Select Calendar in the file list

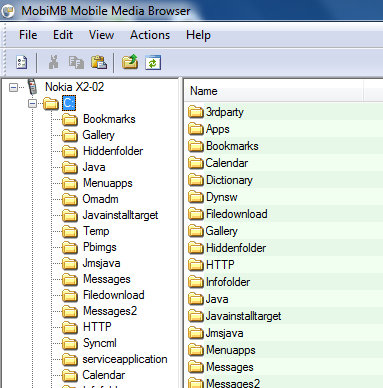click(227, 163)
